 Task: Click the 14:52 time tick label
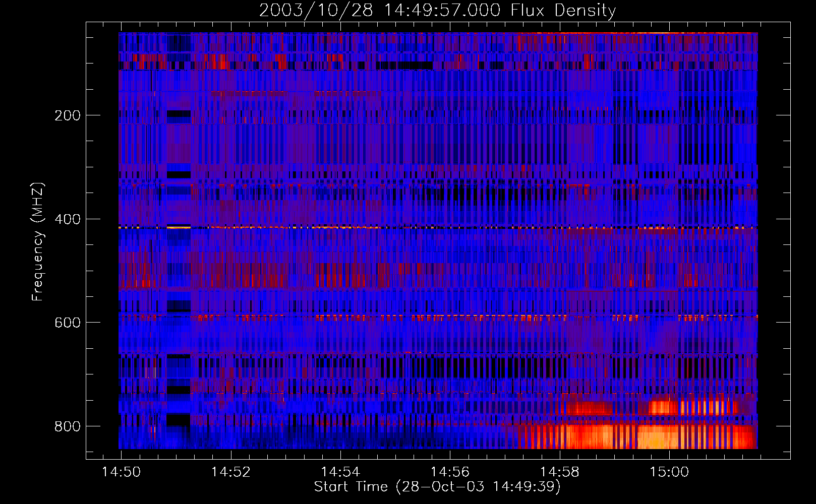click(230, 472)
